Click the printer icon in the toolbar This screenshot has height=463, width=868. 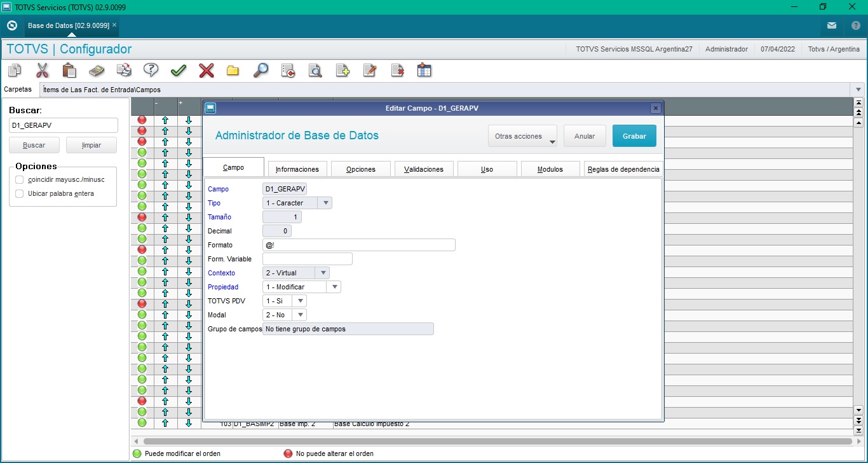(x=124, y=70)
